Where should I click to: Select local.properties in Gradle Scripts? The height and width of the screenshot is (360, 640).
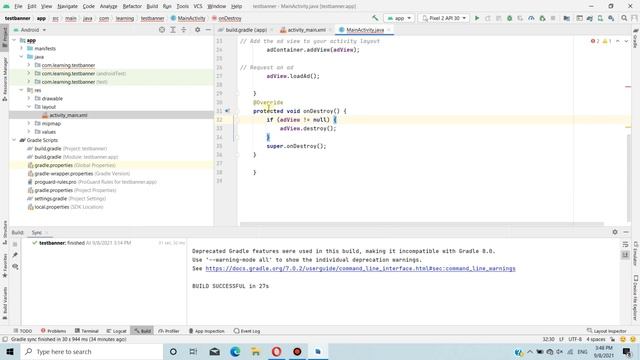click(51, 207)
